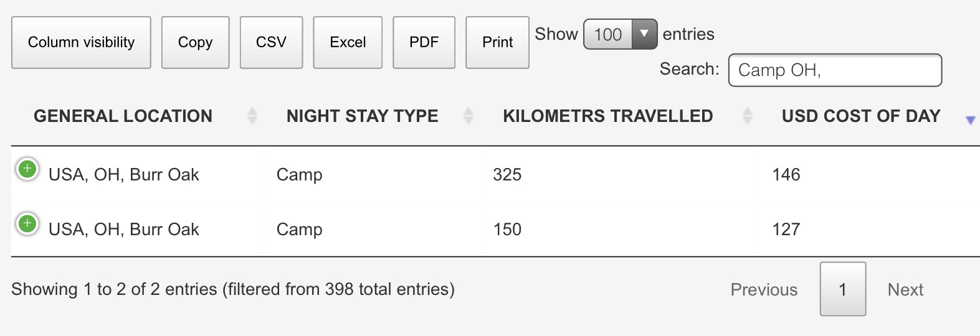Viewport: 980px width, 336px height.
Task: Click the GENERAL LOCATION column header
Action: [123, 116]
